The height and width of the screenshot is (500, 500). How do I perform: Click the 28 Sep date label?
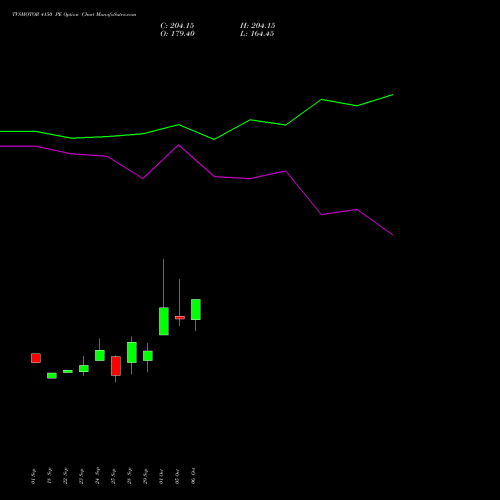129,476
